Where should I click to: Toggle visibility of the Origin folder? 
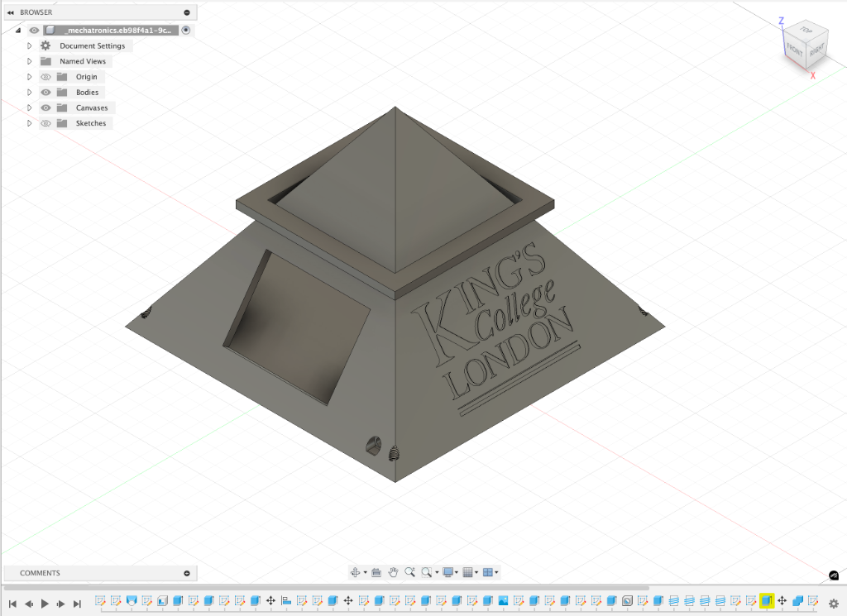point(45,77)
